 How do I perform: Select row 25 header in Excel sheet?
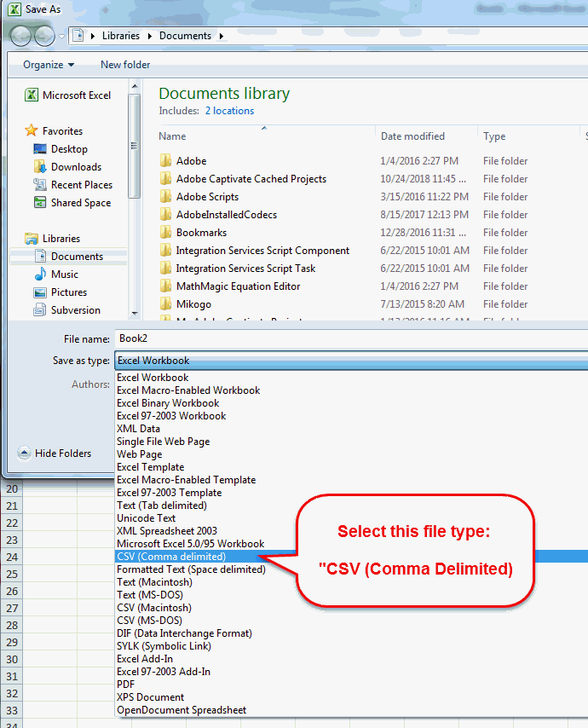[12, 574]
